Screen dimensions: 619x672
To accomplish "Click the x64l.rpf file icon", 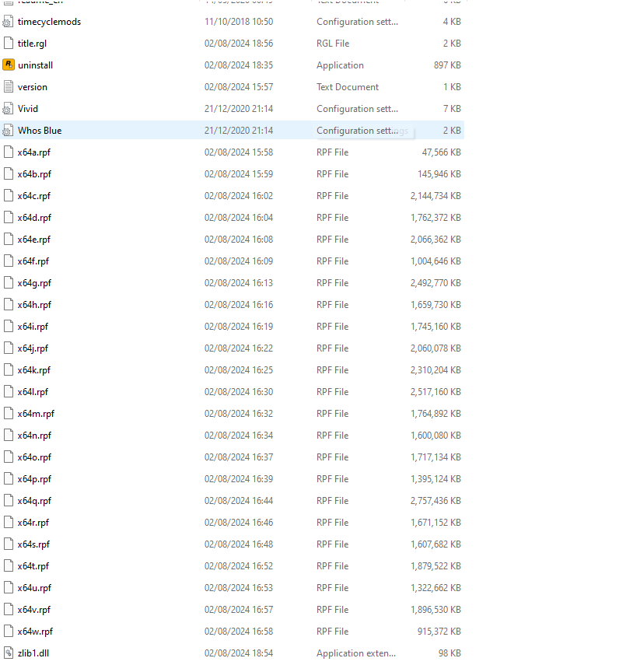I will [x=8, y=392].
